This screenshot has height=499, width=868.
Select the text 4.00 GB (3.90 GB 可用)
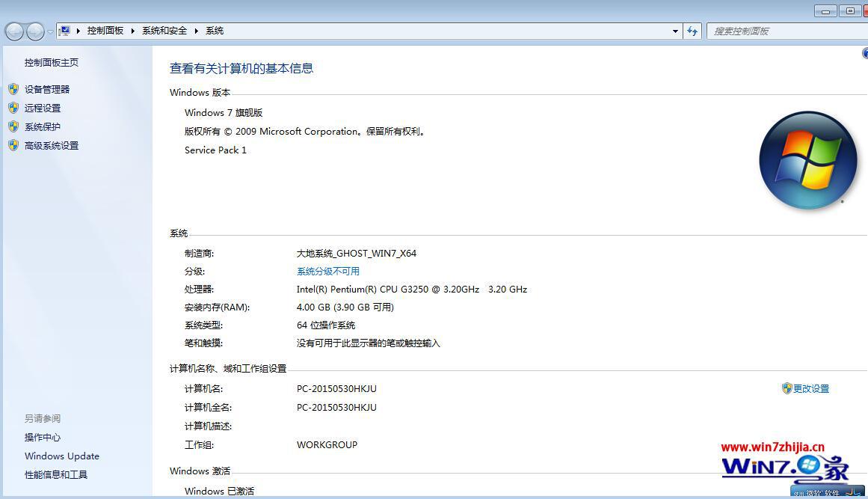point(345,307)
